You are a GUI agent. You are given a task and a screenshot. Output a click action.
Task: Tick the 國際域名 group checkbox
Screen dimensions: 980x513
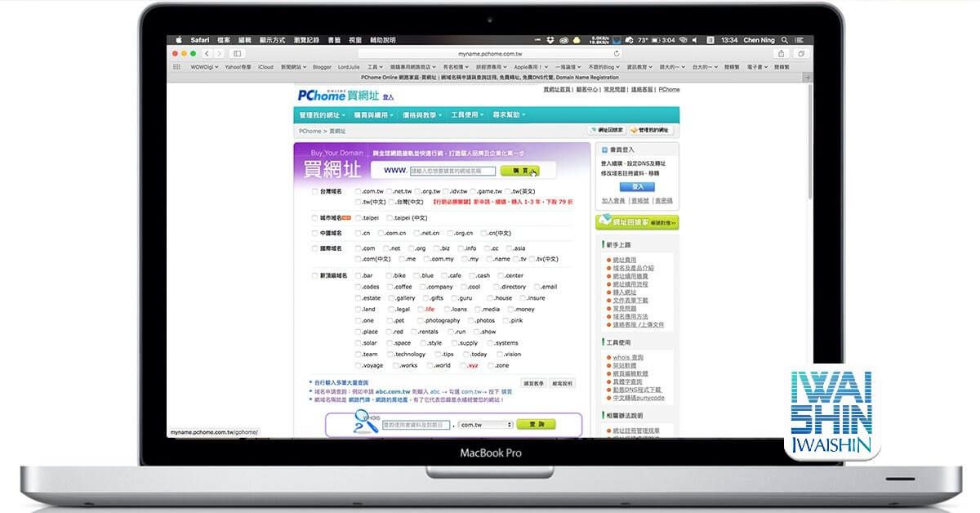pos(315,248)
